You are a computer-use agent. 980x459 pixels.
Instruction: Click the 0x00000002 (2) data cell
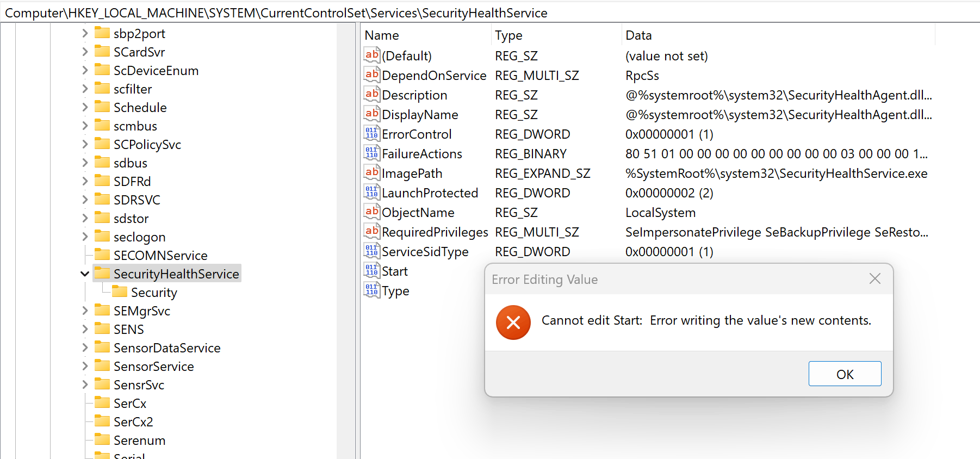(669, 193)
